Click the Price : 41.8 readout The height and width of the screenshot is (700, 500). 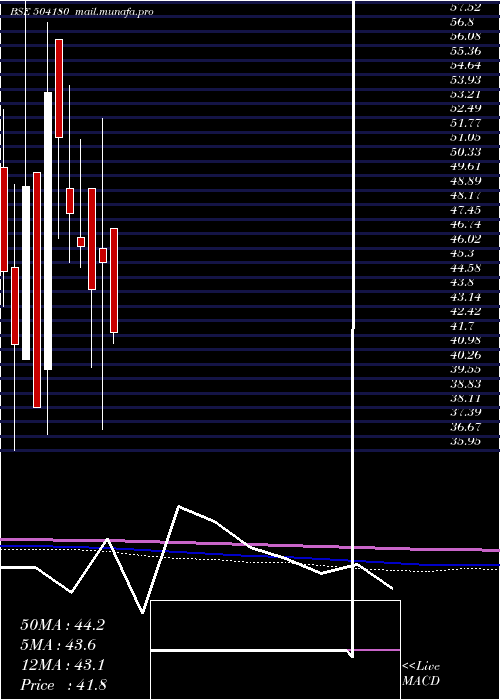63,685
